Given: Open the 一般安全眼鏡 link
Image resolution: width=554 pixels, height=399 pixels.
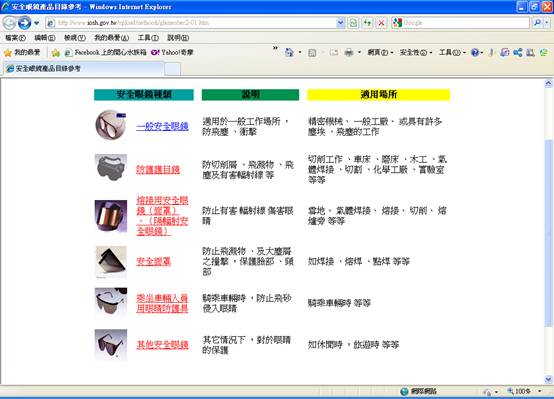Looking at the screenshot, I should [162, 126].
